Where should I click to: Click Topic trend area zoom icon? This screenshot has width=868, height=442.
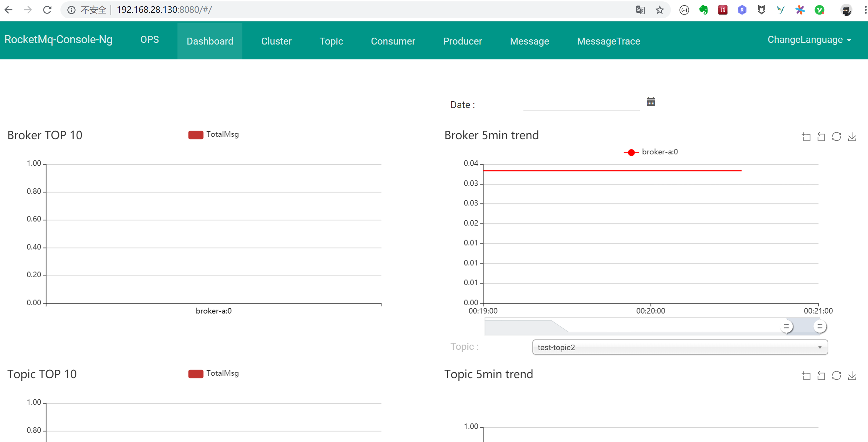806,376
